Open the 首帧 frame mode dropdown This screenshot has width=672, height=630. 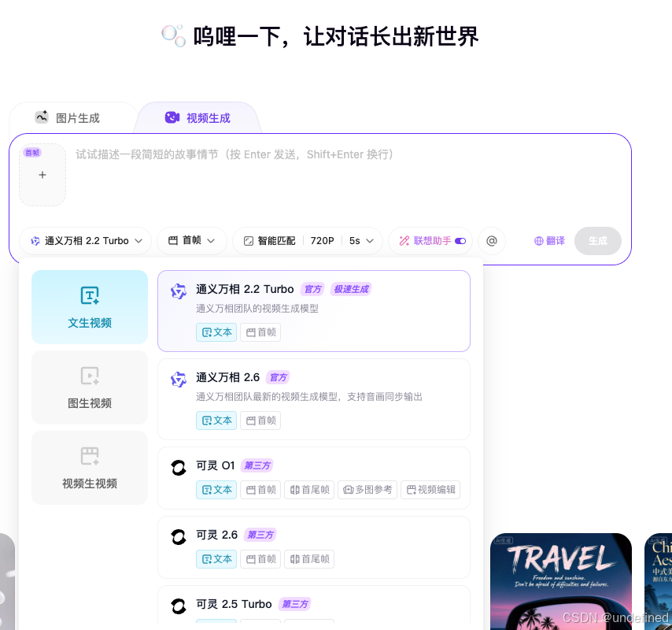[x=191, y=241]
